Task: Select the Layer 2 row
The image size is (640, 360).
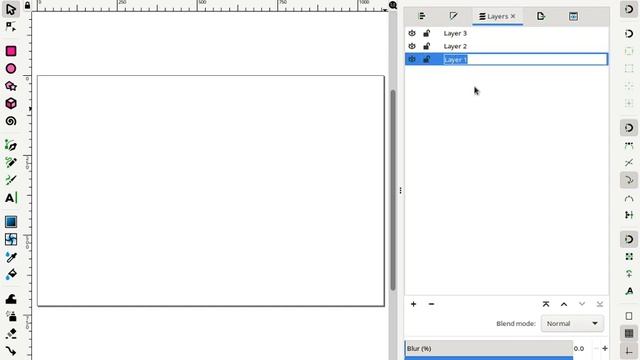Action: point(506,47)
